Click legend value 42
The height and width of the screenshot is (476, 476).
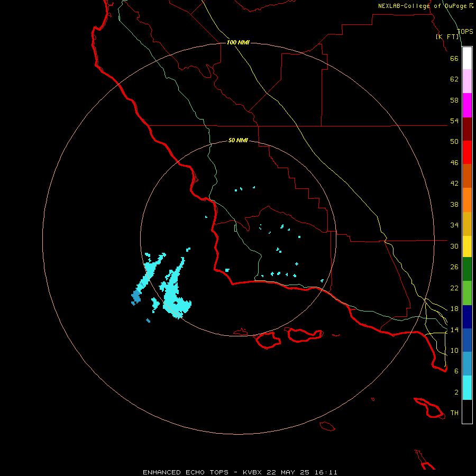coord(454,184)
